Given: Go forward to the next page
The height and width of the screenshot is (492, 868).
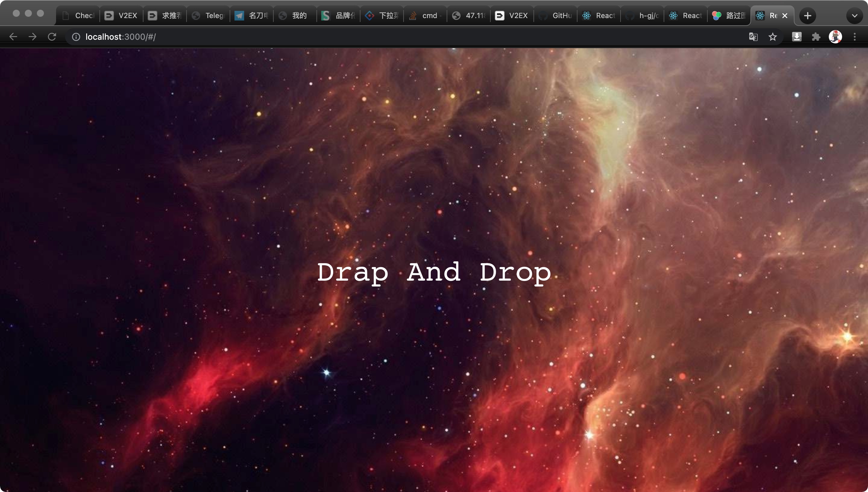Looking at the screenshot, I should [33, 36].
